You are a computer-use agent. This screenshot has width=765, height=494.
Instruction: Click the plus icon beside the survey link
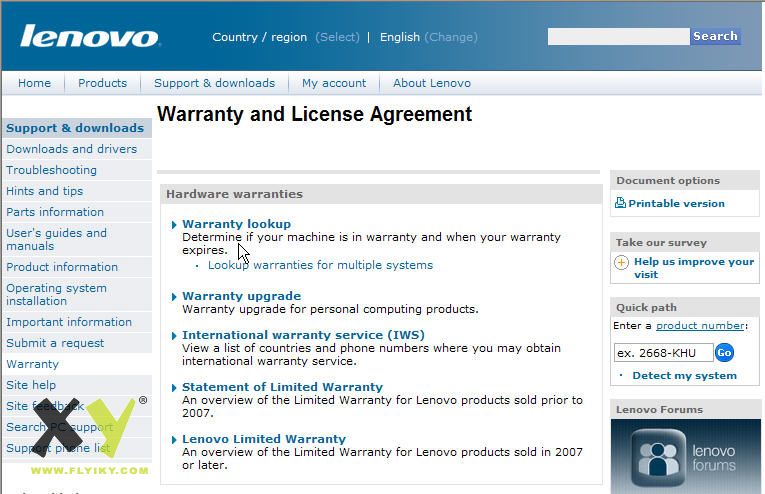621,262
